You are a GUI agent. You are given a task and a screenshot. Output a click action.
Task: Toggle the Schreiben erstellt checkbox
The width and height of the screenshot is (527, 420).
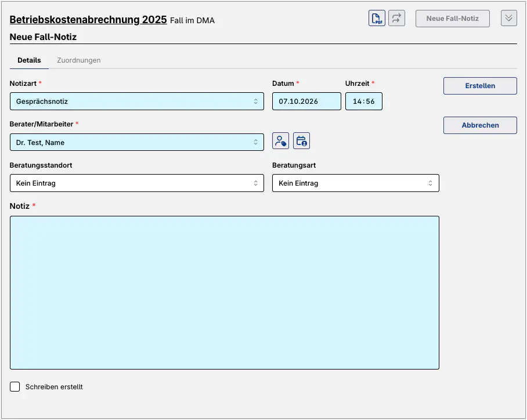point(15,387)
